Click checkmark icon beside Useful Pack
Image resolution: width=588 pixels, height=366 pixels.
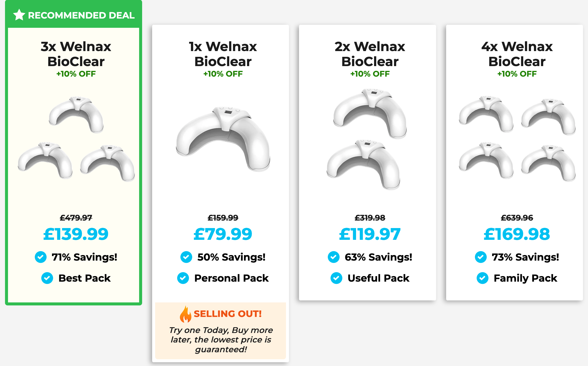tap(336, 278)
